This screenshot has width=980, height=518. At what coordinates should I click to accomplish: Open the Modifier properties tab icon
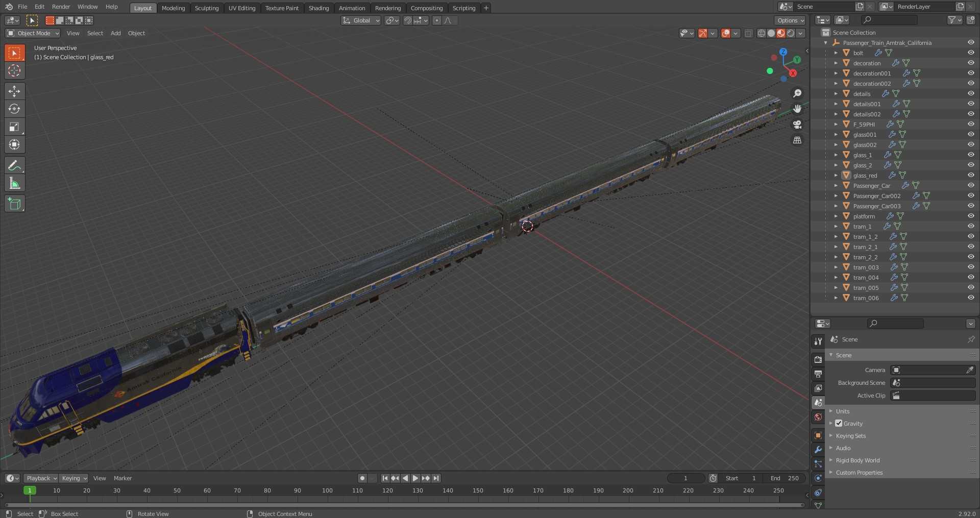(x=818, y=450)
